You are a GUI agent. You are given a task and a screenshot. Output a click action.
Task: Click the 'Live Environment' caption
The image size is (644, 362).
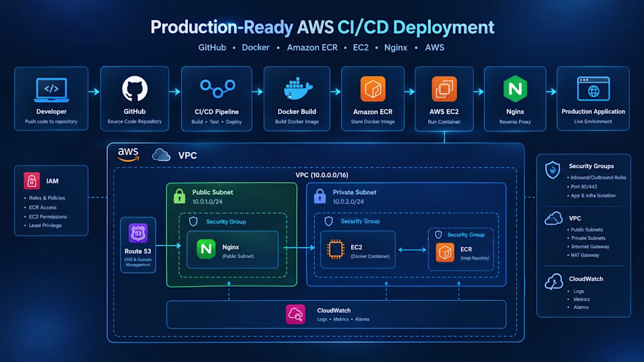[x=593, y=122]
